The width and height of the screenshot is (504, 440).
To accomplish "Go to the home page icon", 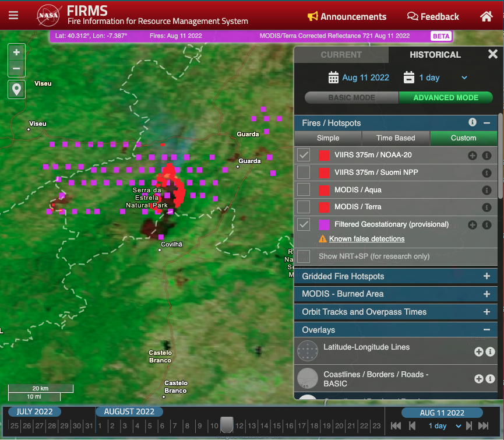I will tap(486, 16).
